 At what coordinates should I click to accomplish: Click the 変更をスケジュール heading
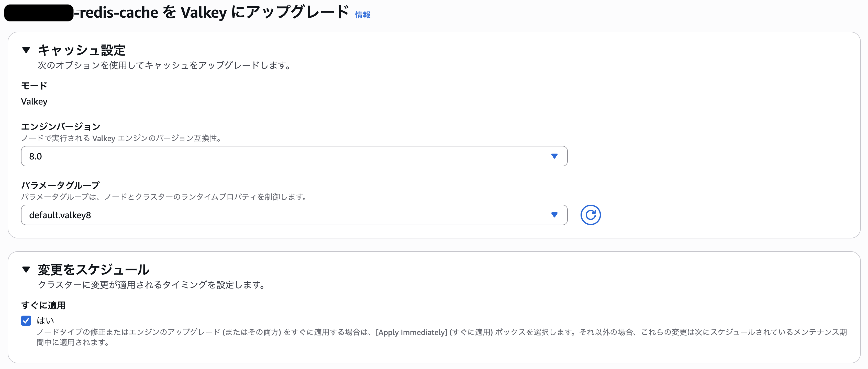pos(93,269)
